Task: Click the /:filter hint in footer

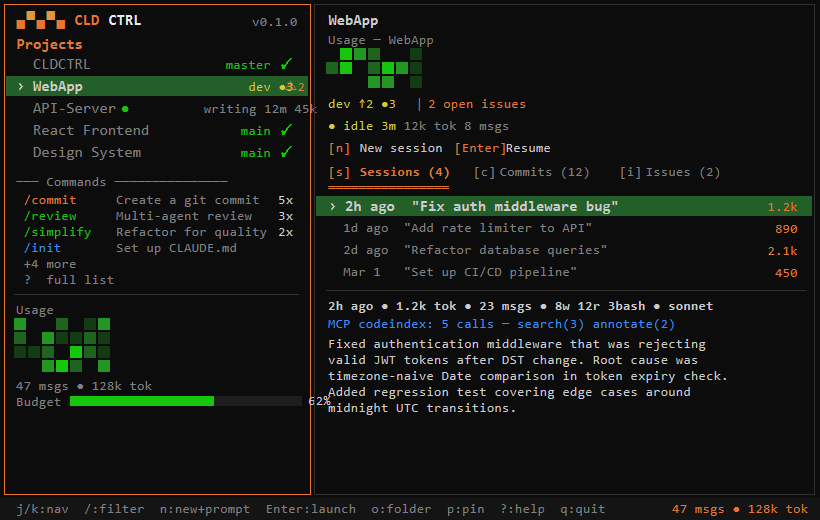Action: point(114,509)
